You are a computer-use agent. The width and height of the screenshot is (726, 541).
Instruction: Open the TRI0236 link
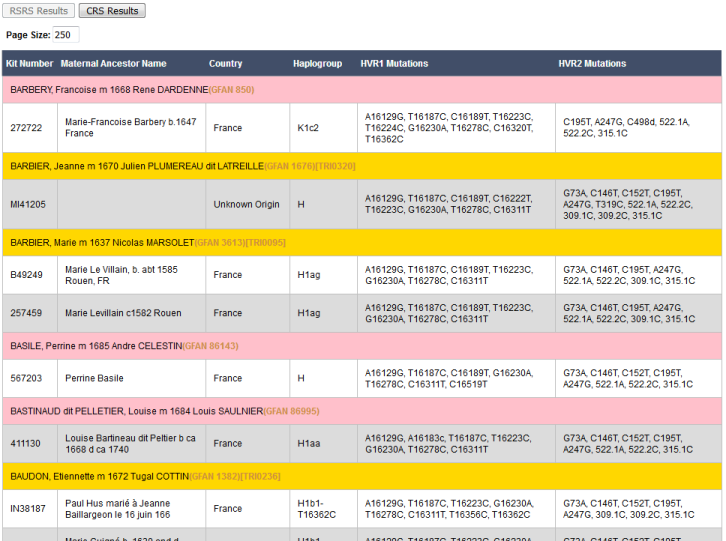tap(260, 477)
